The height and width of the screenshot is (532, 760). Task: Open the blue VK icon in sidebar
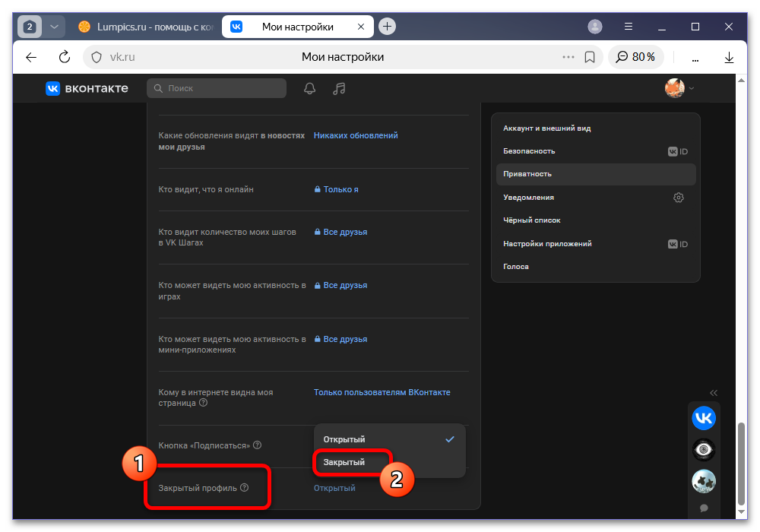point(704,418)
